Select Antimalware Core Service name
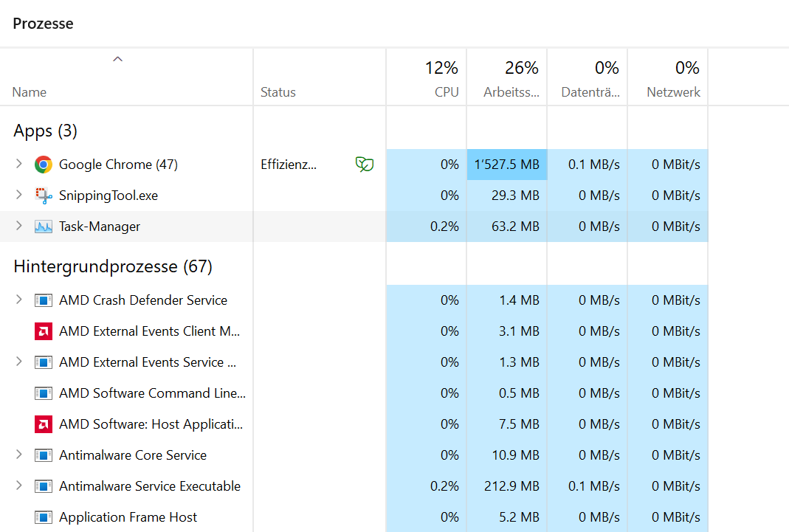Viewport: 789px width, 532px height. pyautogui.click(x=133, y=455)
